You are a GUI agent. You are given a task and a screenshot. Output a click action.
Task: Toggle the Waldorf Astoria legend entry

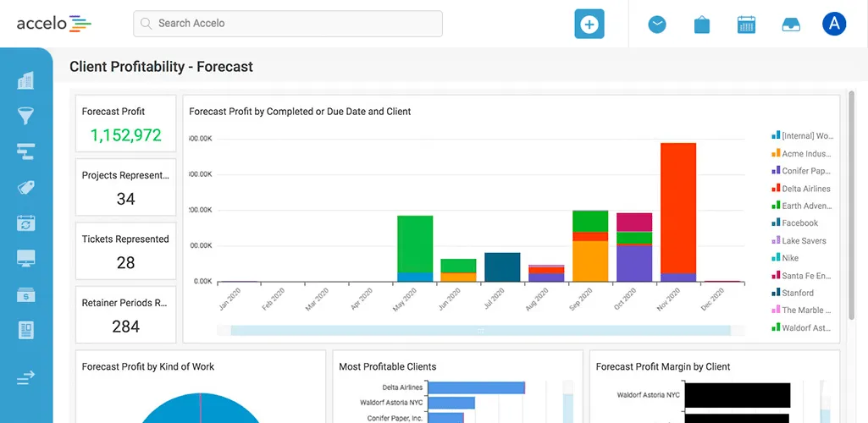tap(802, 327)
